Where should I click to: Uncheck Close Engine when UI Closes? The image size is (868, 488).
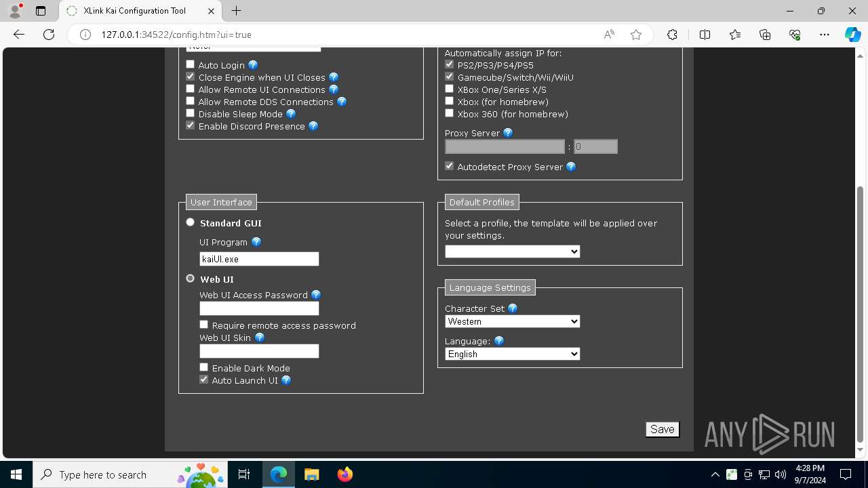pyautogui.click(x=191, y=77)
